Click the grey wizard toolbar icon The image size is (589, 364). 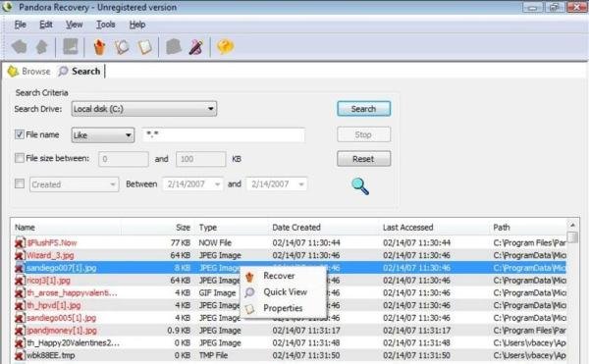tap(174, 47)
